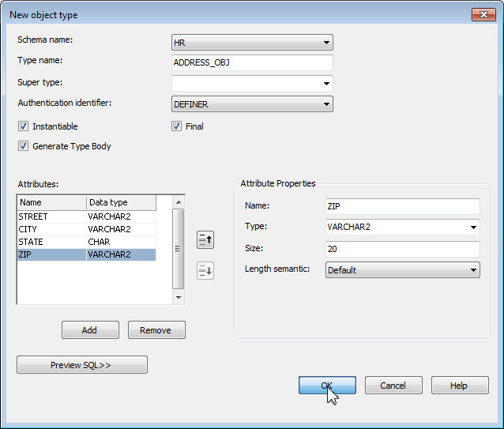Open the Super type dropdown
The image size is (504, 429).
click(x=252, y=84)
